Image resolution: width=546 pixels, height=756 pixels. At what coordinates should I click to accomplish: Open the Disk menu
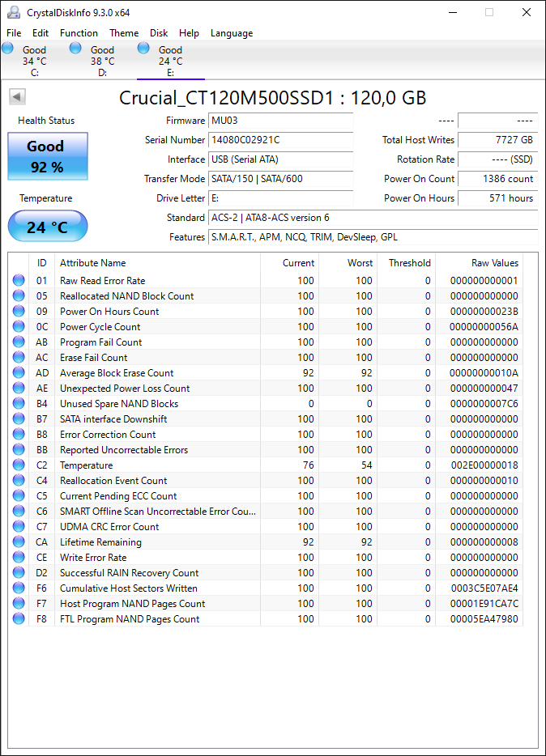coord(159,33)
